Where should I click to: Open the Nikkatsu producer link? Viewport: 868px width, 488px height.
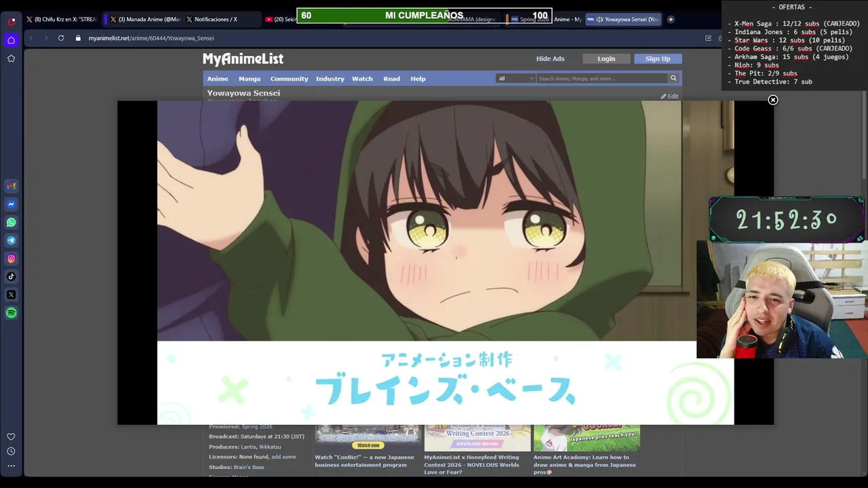click(270, 447)
